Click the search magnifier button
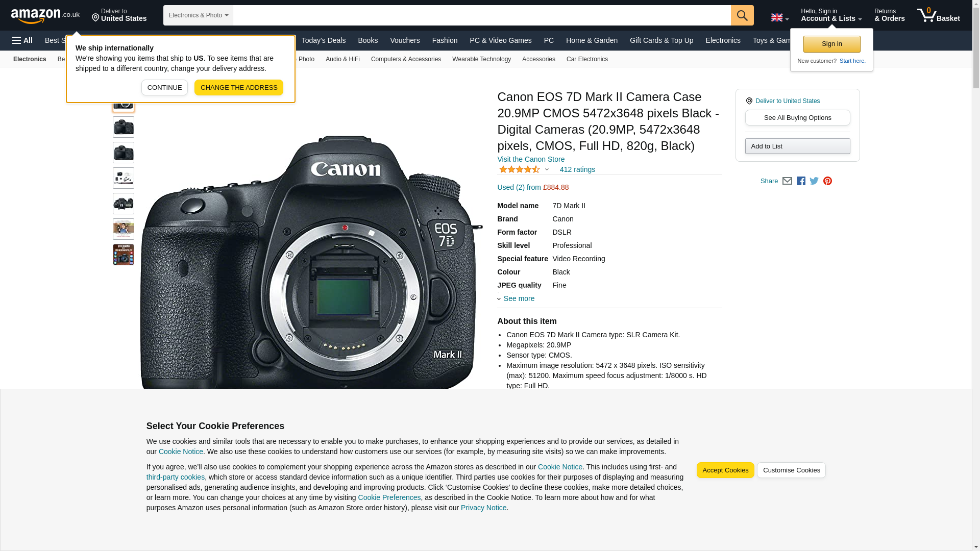This screenshot has width=980, height=551. tap(742, 15)
